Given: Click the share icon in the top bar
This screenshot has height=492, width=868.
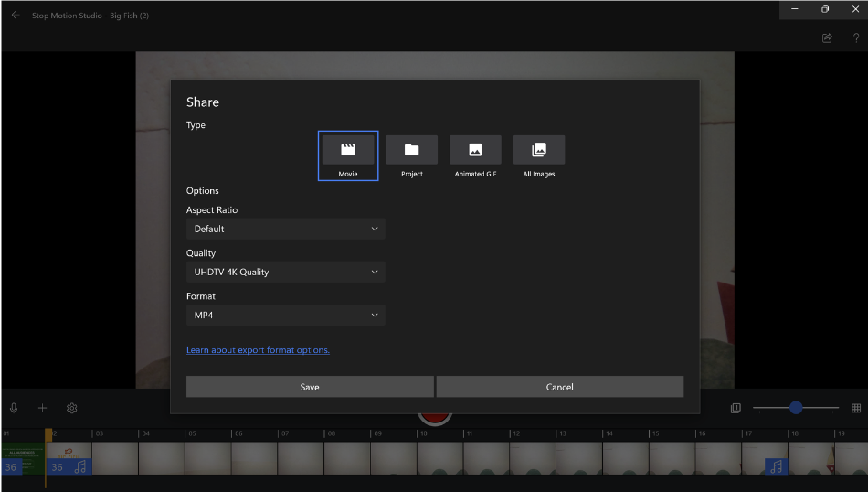Looking at the screenshot, I should [827, 37].
